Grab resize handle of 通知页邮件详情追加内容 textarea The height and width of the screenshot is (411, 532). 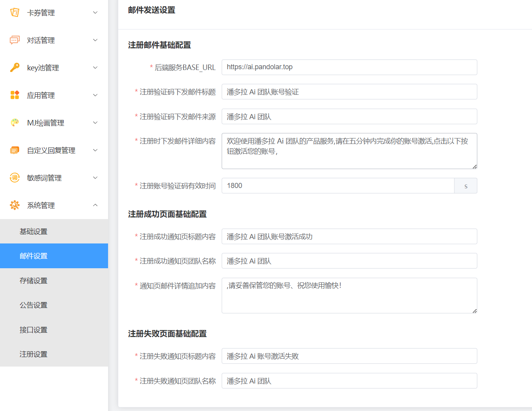coord(475,311)
